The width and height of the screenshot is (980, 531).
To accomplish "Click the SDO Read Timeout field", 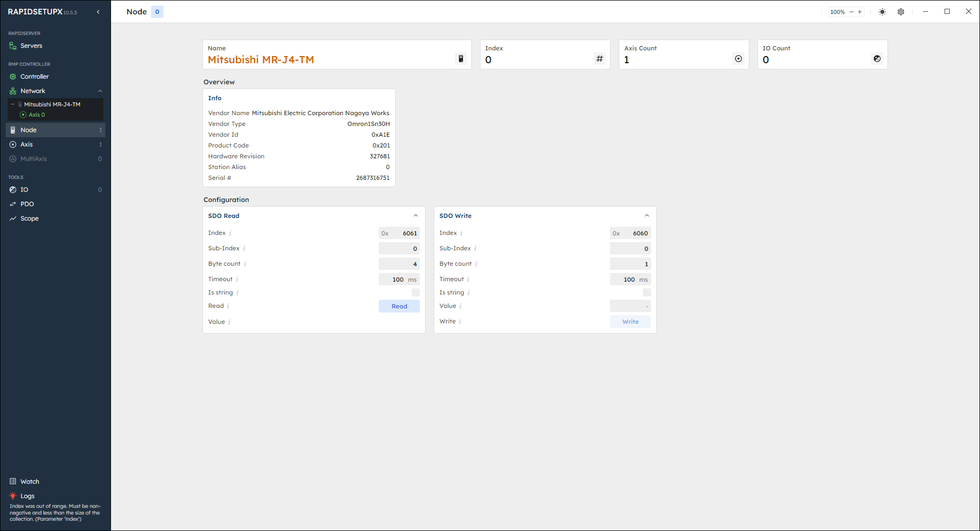I will 399,280.
